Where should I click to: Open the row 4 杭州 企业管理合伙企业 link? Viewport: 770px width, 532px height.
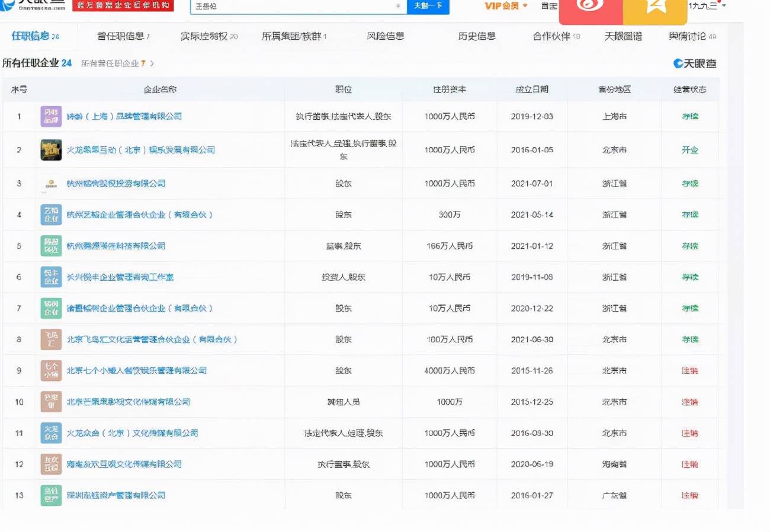point(139,214)
